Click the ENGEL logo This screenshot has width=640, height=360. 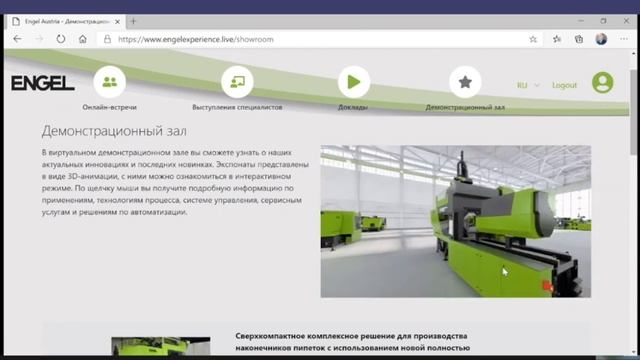click(x=43, y=83)
